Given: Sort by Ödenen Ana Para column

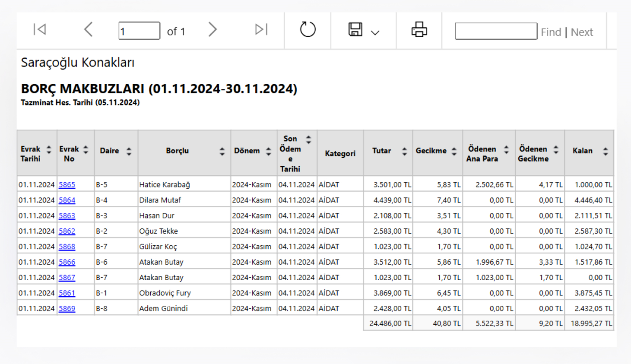Looking at the screenshot, I should tap(506, 150).
